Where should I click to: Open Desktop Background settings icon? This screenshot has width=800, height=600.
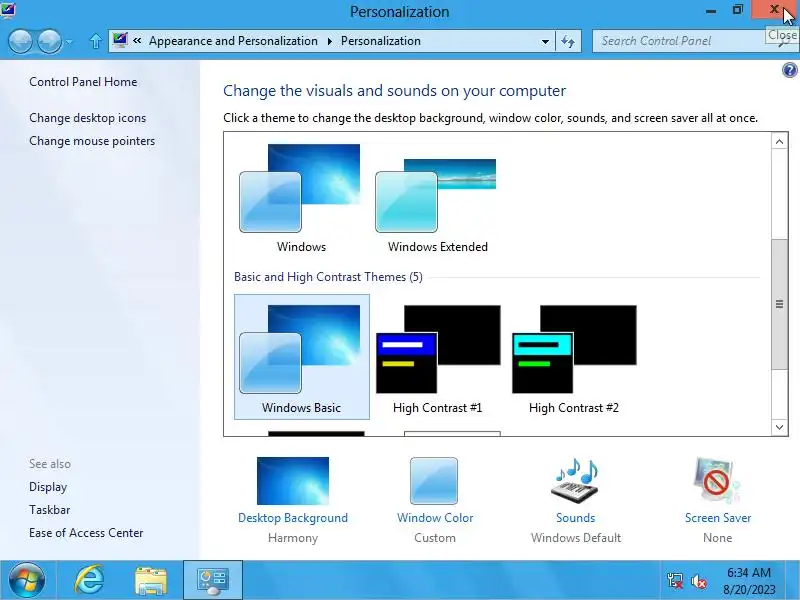click(293, 481)
